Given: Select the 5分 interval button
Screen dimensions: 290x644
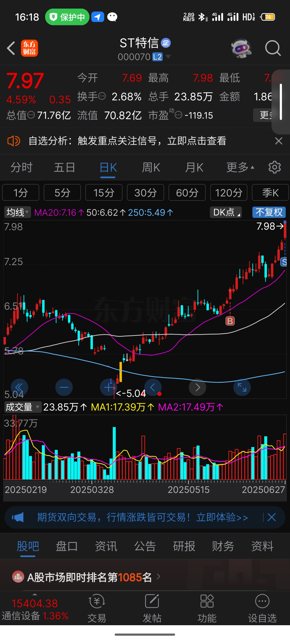Looking at the screenshot, I should [x=62, y=192].
